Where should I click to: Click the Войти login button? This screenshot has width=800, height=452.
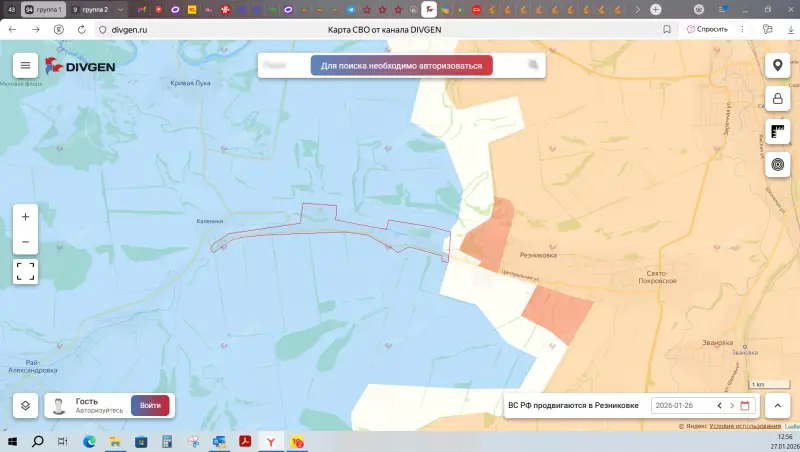pos(150,405)
